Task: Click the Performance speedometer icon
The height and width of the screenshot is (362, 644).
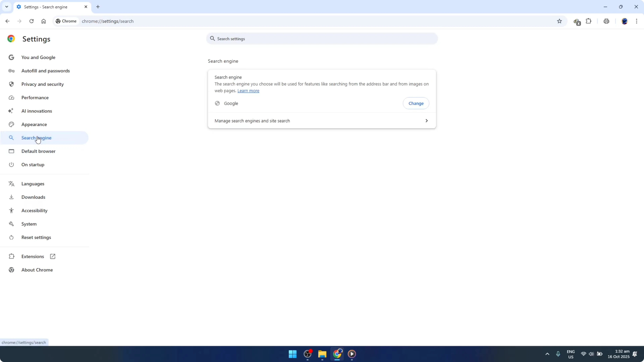Action: point(11,97)
